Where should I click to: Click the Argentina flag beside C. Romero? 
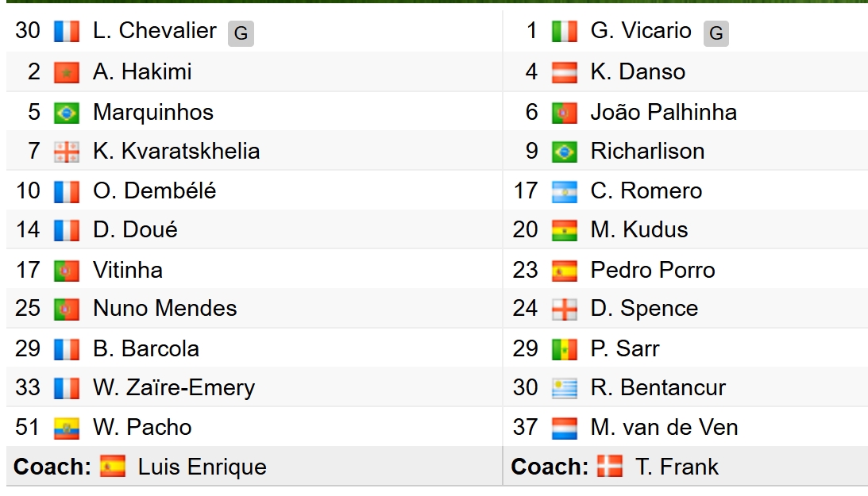(x=564, y=191)
